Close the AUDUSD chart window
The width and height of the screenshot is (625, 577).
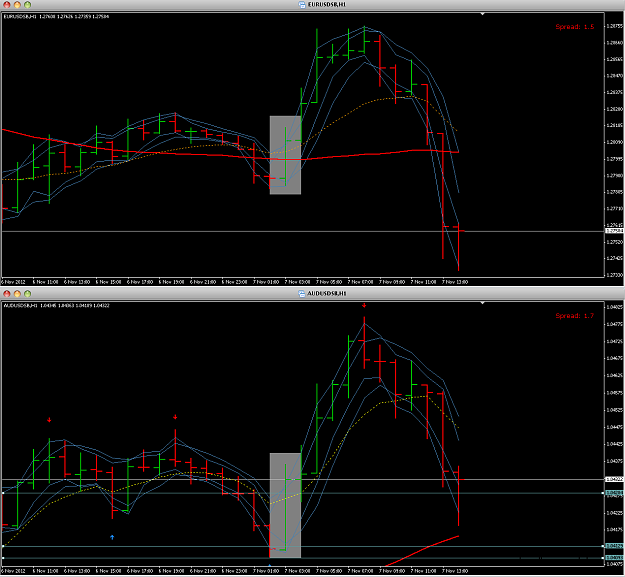point(7,294)
